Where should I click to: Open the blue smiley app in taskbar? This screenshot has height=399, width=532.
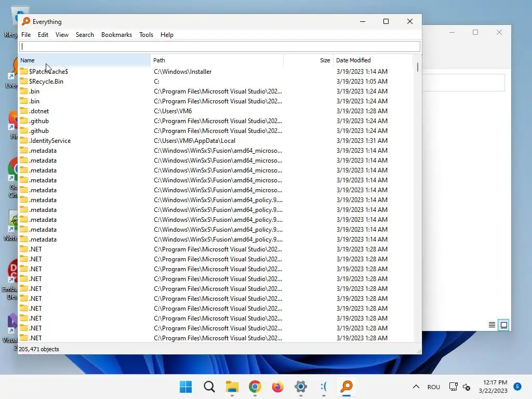click(x=324, y=387)
